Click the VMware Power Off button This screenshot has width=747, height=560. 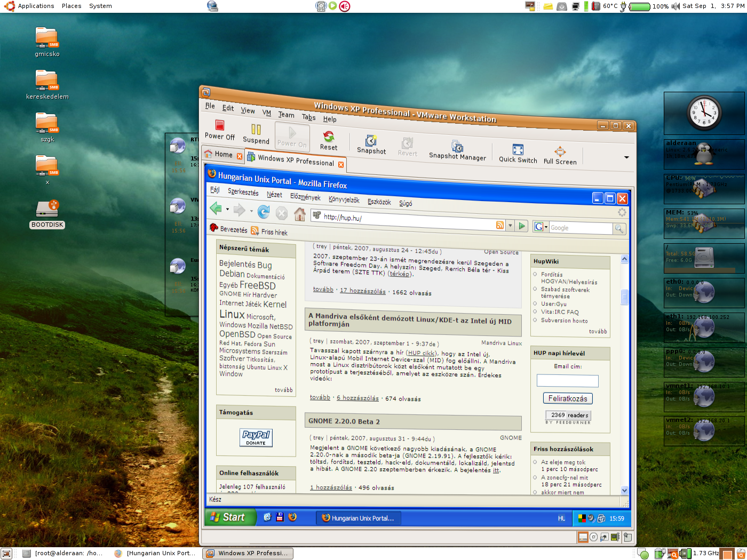coord(220,130)
